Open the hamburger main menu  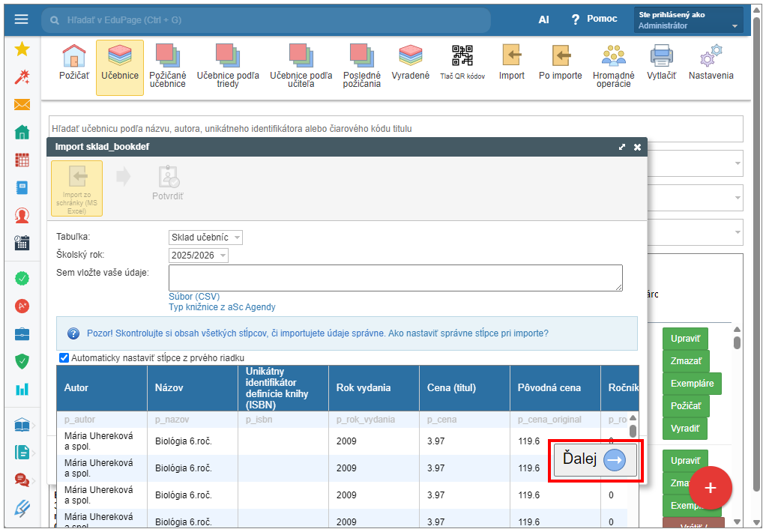(x=21, y=19)
